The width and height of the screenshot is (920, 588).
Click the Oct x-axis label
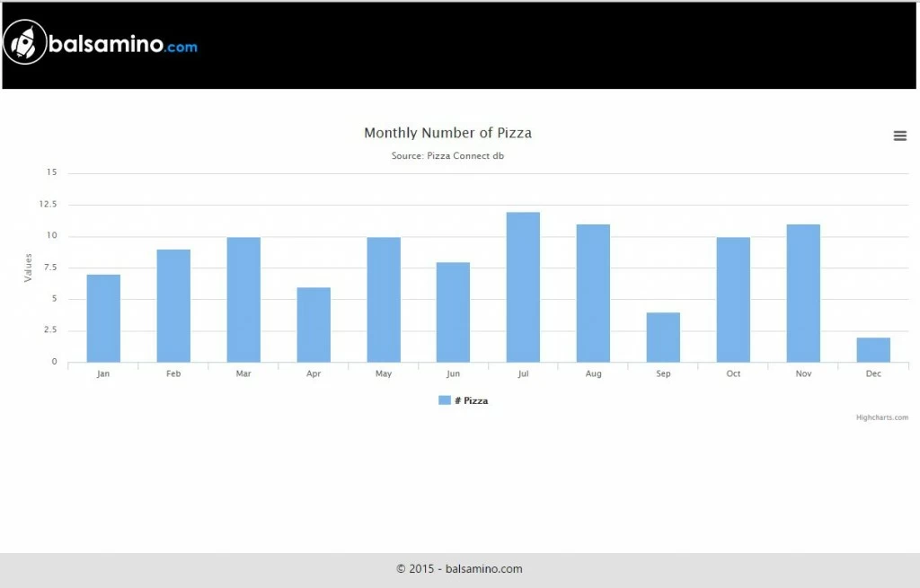coord(733,373)
